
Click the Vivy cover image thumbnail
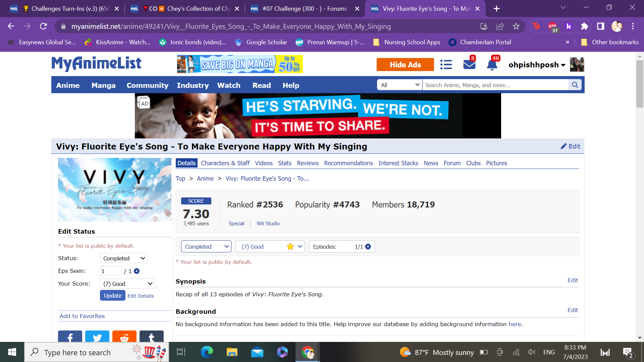click(115, 190)
